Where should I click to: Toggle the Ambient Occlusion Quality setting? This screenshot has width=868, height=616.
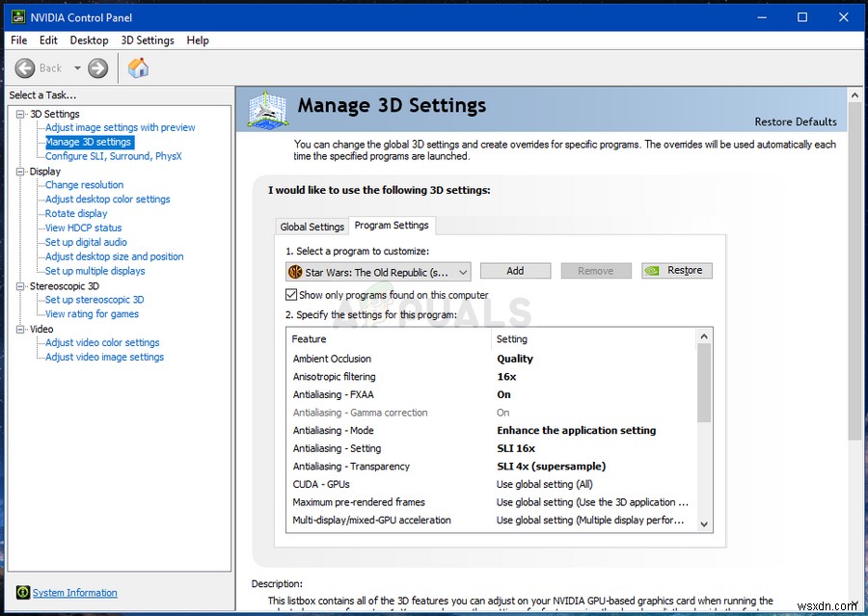515,358
